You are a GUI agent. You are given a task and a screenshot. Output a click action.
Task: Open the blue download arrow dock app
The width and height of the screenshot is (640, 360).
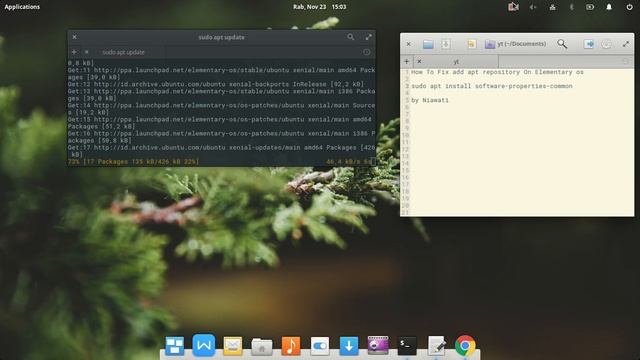(349, 346)
